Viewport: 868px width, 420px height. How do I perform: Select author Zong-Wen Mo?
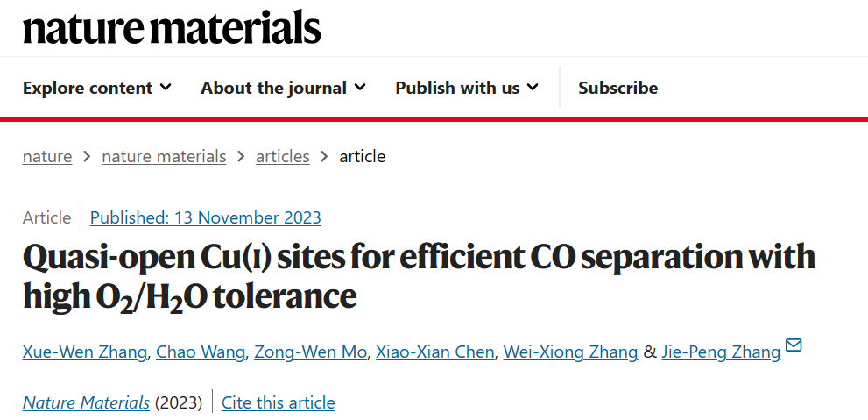[x=310, y=352]
